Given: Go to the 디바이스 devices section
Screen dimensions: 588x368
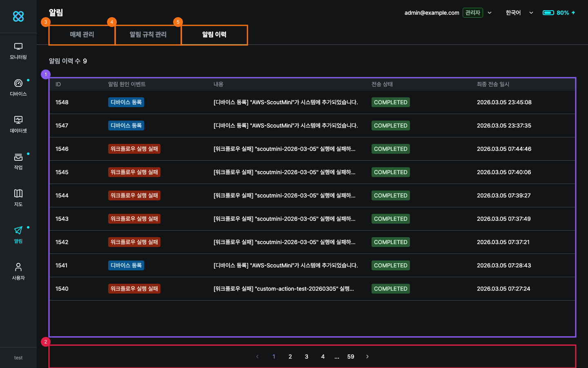Looking at the screenshot, I should pyautogui.click(x=18, y=88).
